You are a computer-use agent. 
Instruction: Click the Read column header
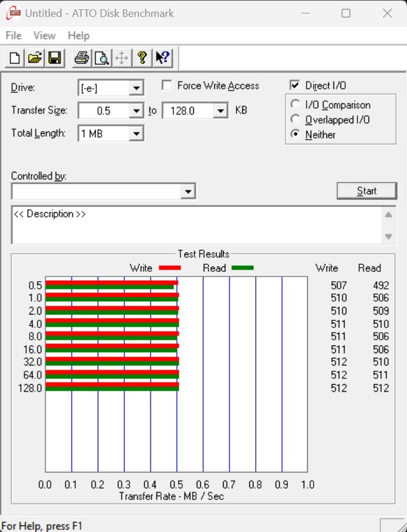tap(370, 268)
